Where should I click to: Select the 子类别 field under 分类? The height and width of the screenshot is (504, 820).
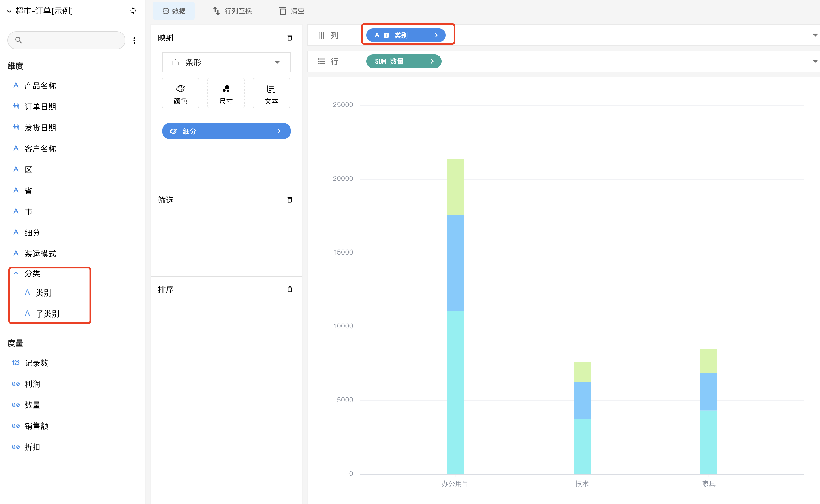pos(48,314)
